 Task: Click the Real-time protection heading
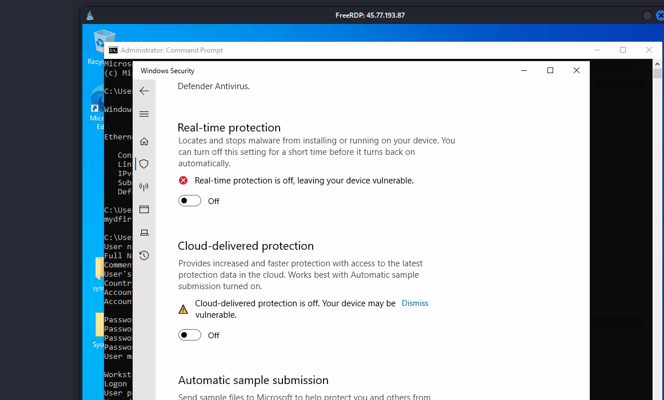pyautogui.click(x=229, y=127)
